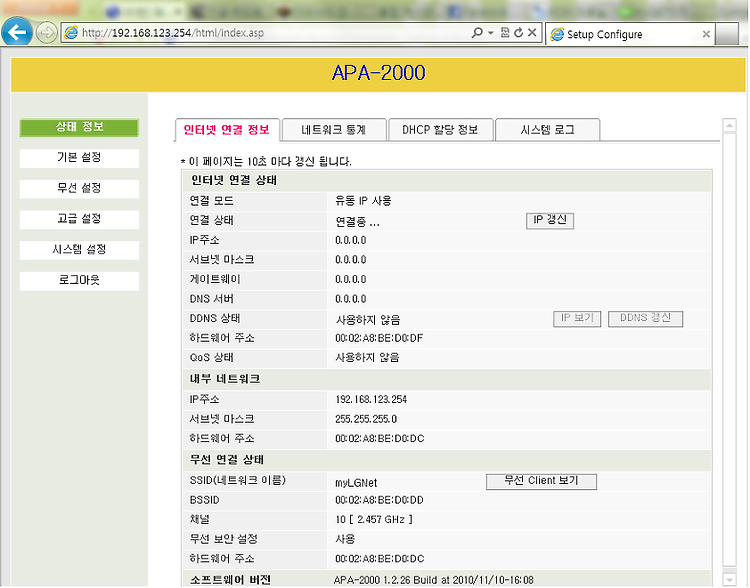Open the 시스템 설정 menu

(79, 250)
